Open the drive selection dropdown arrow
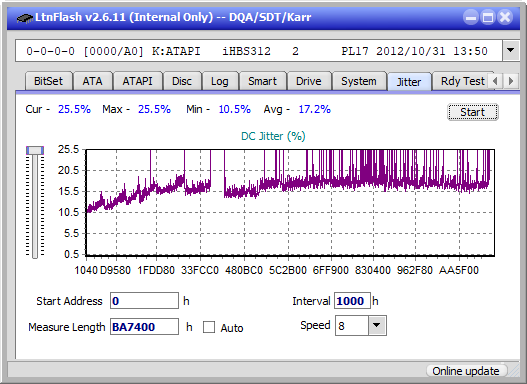The image size is (527, 384). point(511,51)
